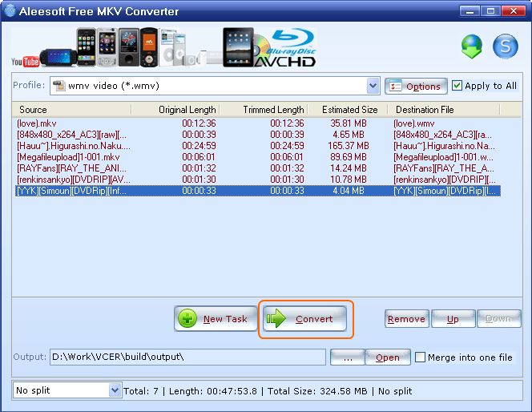Click the 35.81 MB estimated size cell
The width and height of the screenshot is (532, 412).
(x=349, y=123)
